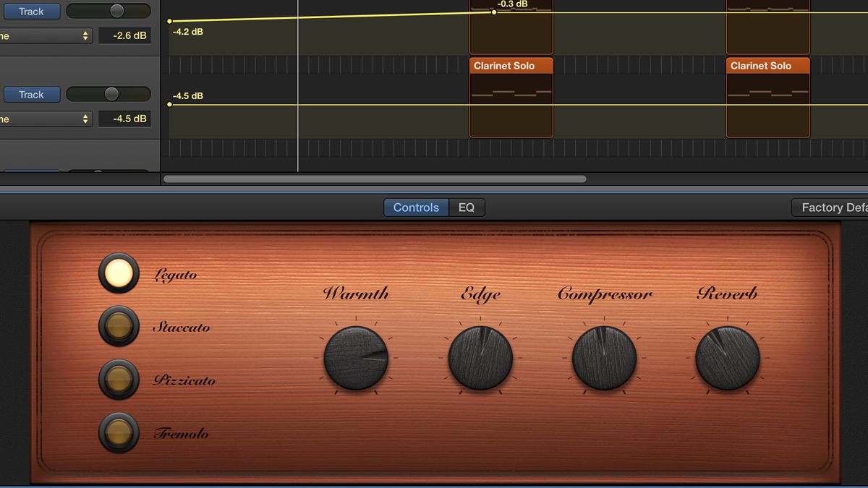
Task: Click the horizontal scrollbar below the tracks
Action: (376, 179)
